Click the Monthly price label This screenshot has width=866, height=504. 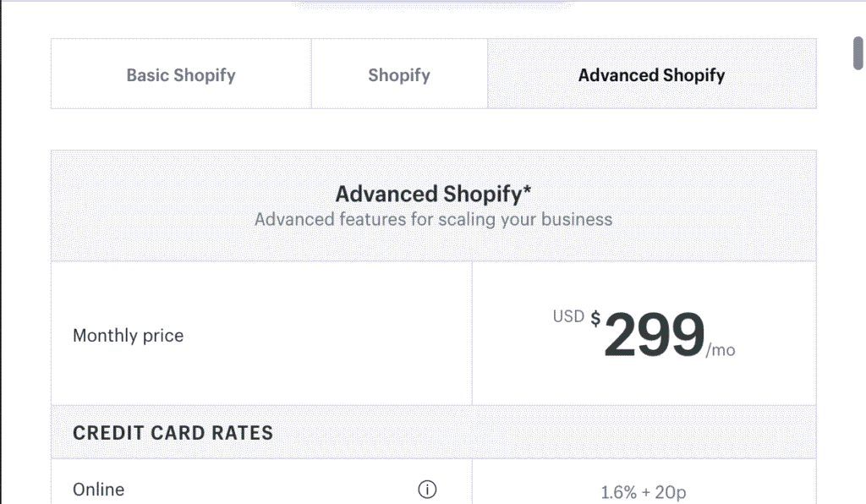[x=128, y=336]
